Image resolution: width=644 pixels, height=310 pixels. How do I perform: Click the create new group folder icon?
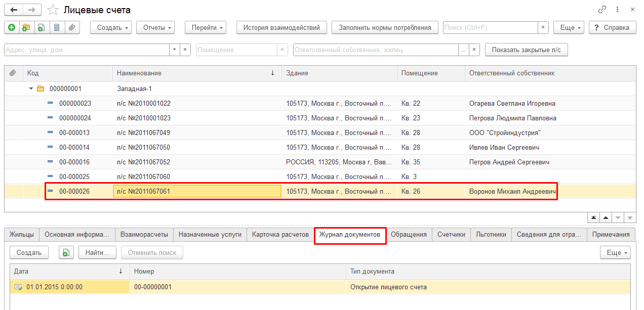point(26,27)
